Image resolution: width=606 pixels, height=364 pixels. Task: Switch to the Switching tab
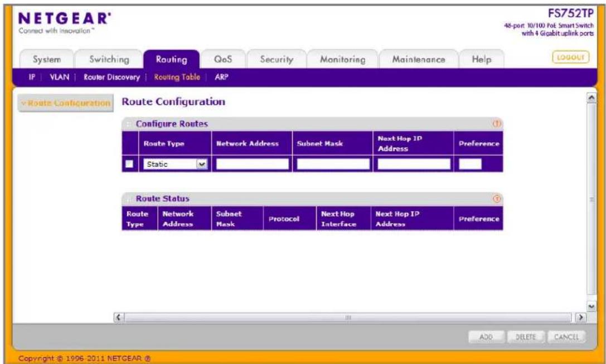pos(109,60)
